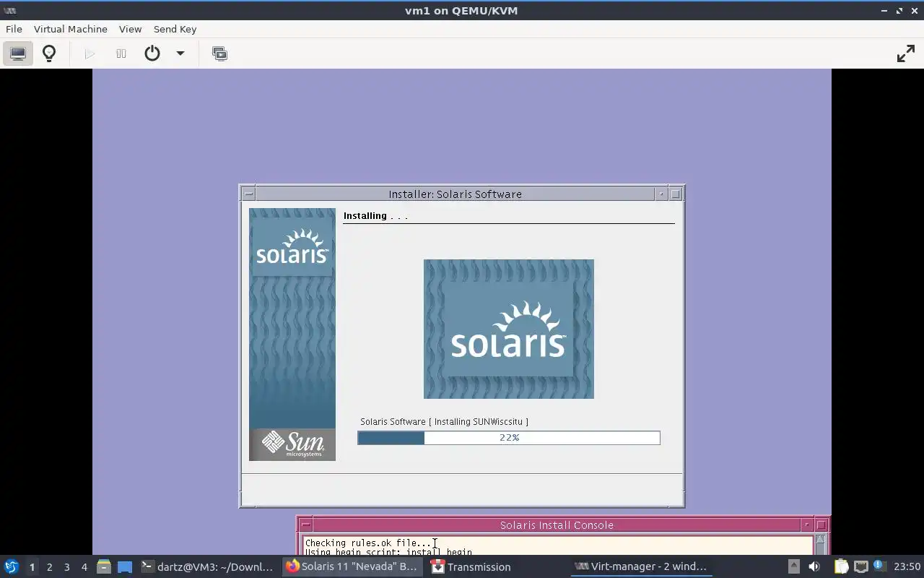
Task: Click the show desktop taskbar icon
Action: [125, 567]
